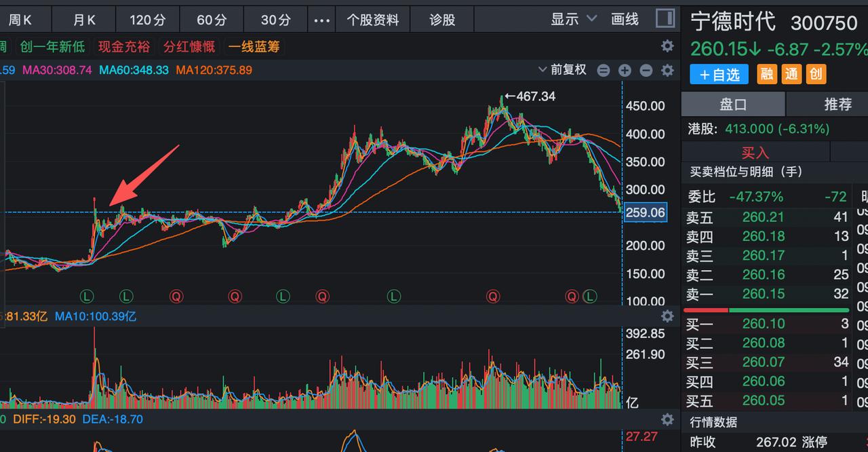This screenshot has height=452, width=868.
Task: Click the 昨收 267.02 value
Action: pyautogui.click(x=776, y=442)
